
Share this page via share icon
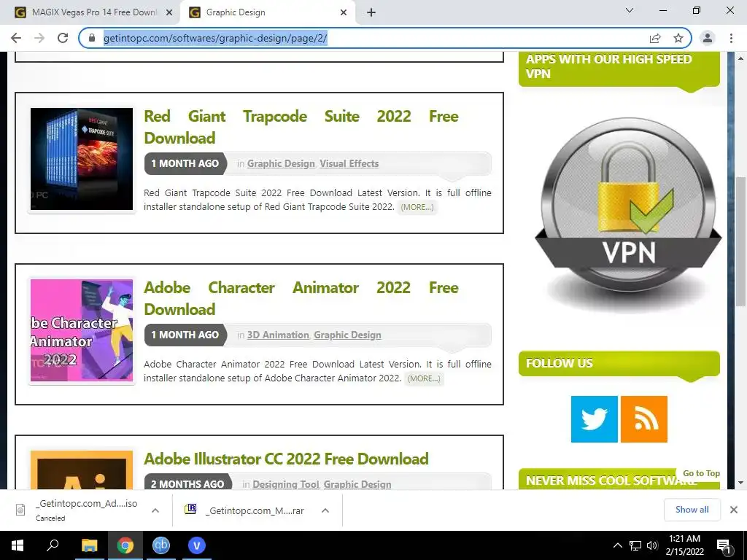pos(655,38)
